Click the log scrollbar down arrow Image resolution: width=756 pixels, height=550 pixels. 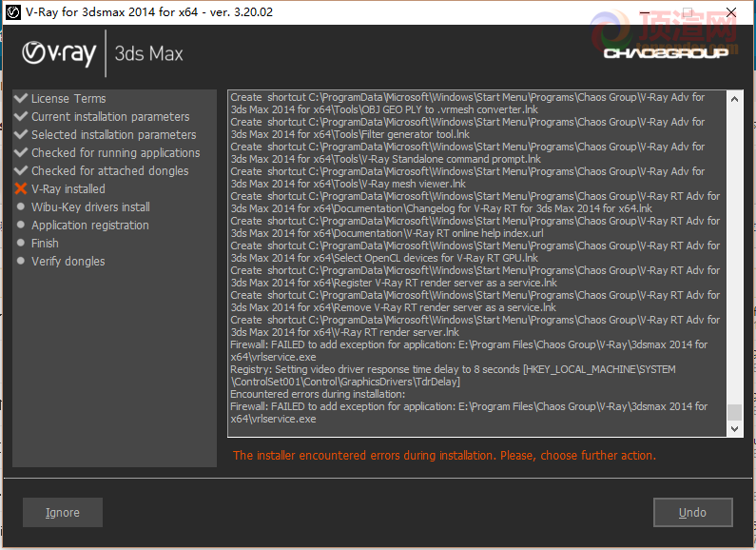[734, 428]
